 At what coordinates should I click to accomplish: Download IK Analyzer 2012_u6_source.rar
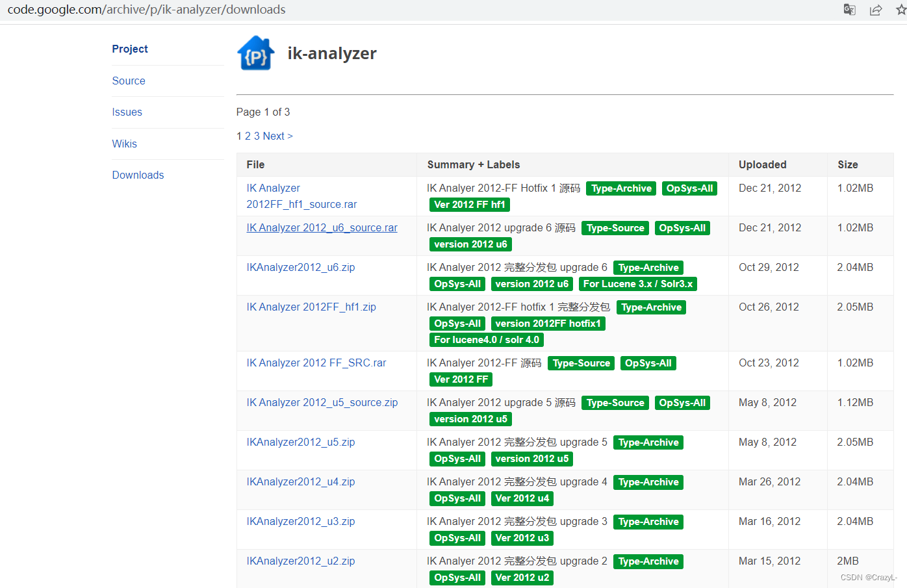[322, 227]
